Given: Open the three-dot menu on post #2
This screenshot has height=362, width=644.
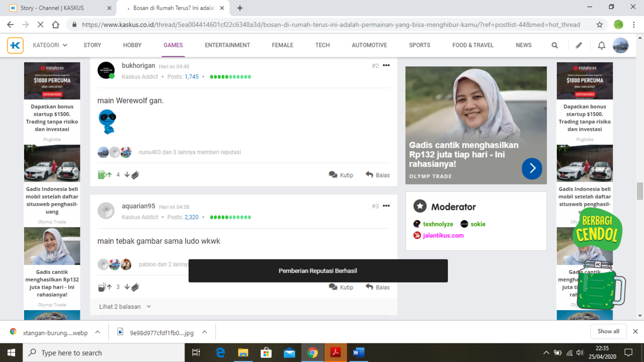Looking at the screenshot, I should [386, 66].
